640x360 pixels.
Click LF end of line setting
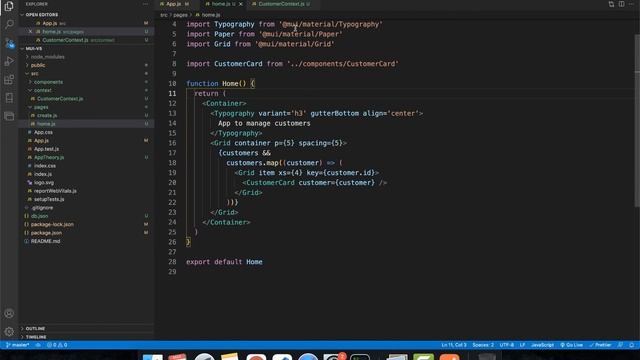(522, 345)
